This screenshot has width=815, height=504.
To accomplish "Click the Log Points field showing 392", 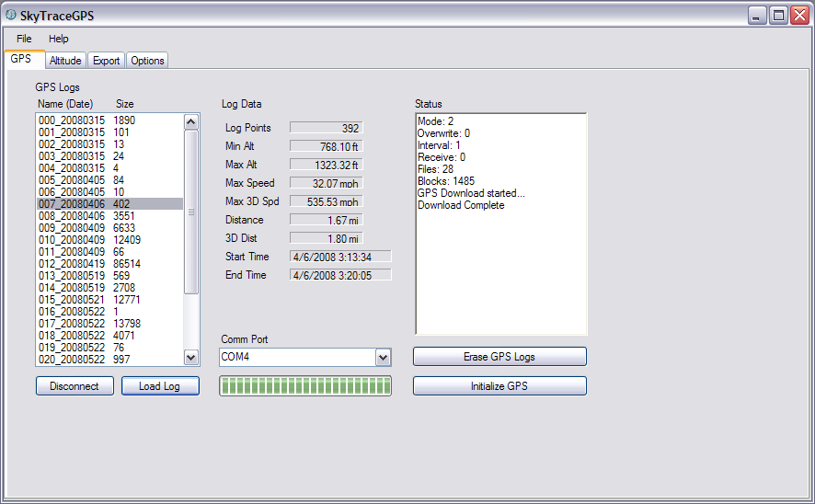I will (327, 128).
